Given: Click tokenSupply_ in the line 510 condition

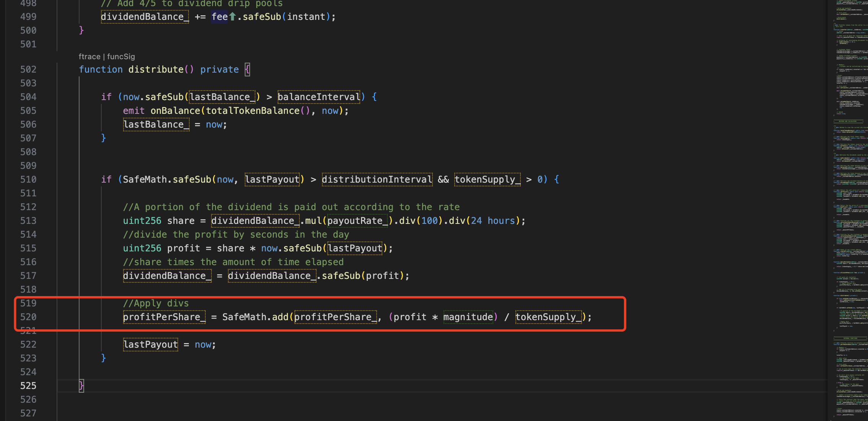Looking at the screenshot, I should coord(488,180).
